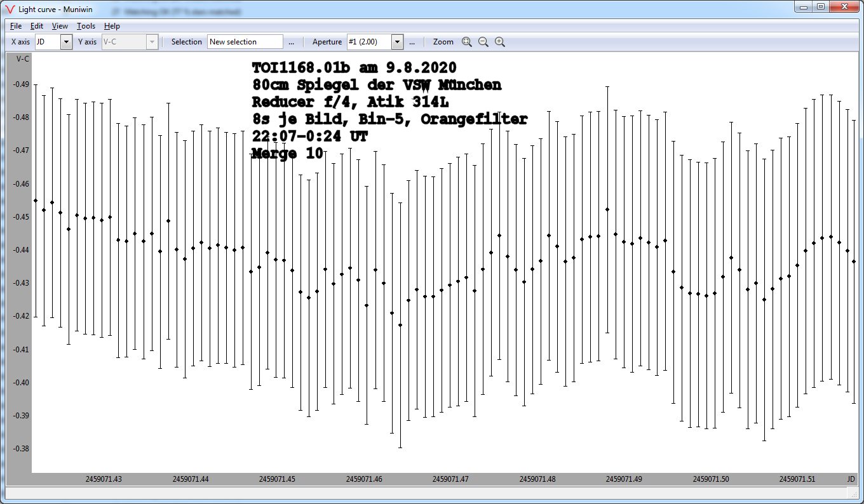Select the first data point on the curve

pyautogui.click(x=36, y=201)
